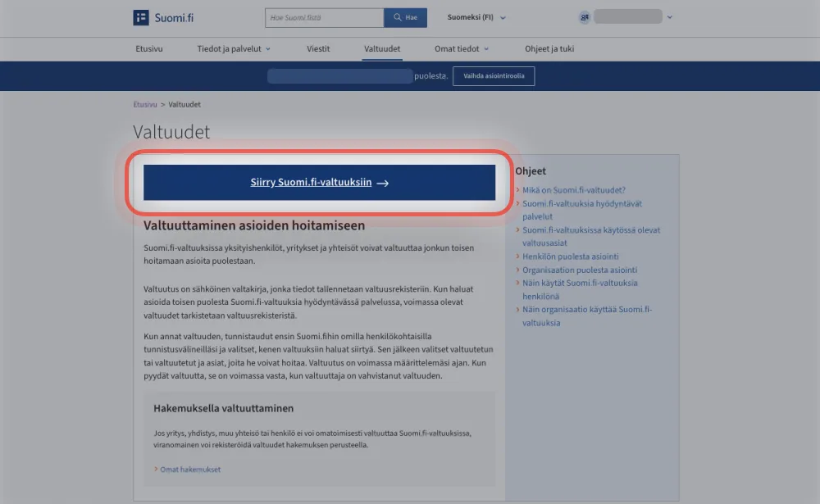Open Henkilön puolesta asiointi link

click(x=570, y=257)
